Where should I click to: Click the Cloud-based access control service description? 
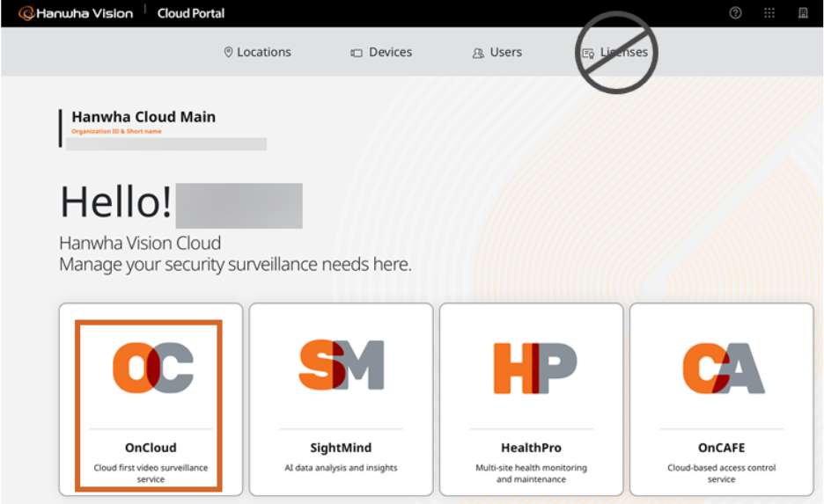(721, 473)
